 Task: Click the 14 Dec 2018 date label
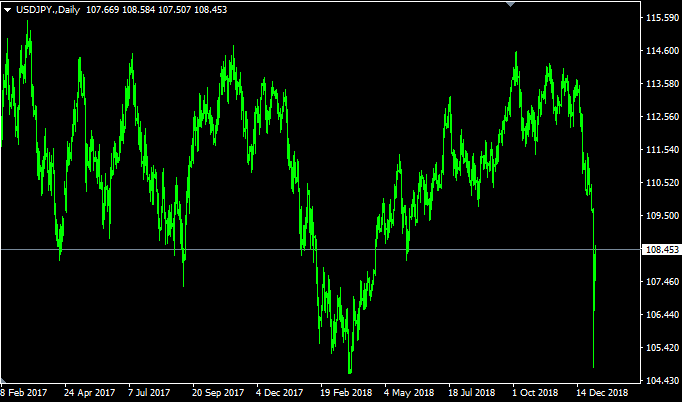[603, 393]
